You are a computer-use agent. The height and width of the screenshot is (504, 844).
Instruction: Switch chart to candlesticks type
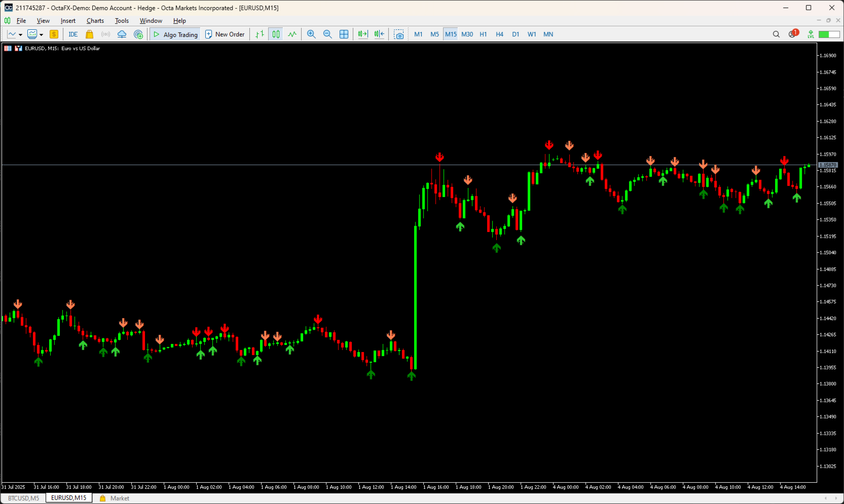point(276,34)
